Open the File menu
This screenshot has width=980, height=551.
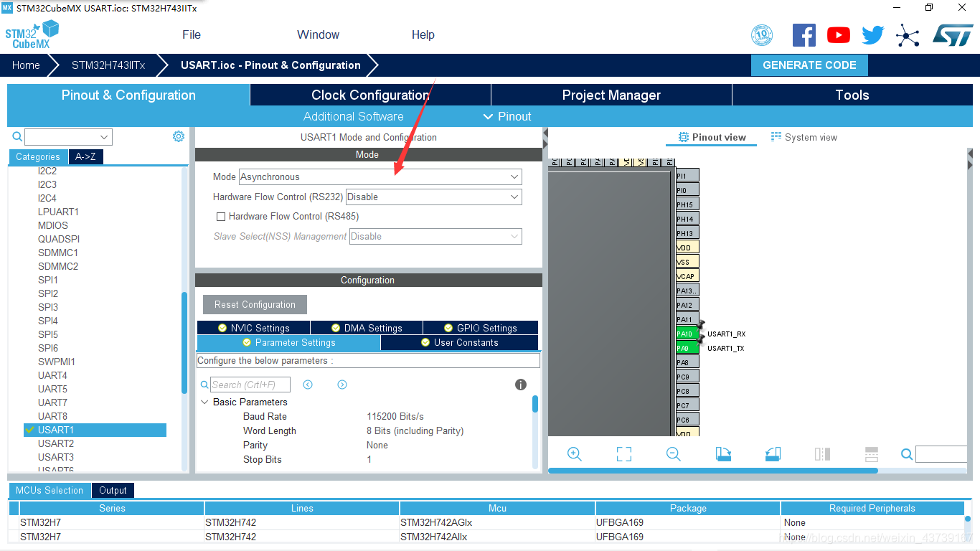tap(192, 34)
